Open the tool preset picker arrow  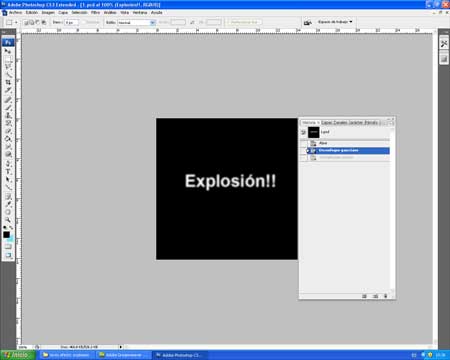(16, 22)
